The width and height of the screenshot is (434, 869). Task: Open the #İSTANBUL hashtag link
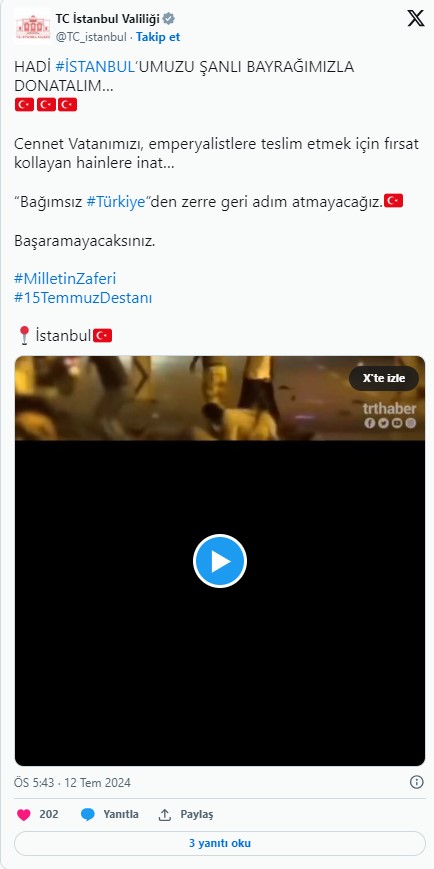click(x=95, y=67)
